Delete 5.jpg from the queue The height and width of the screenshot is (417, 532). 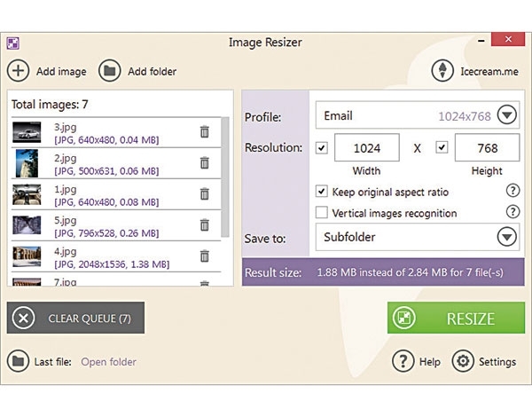pos(205,225)
